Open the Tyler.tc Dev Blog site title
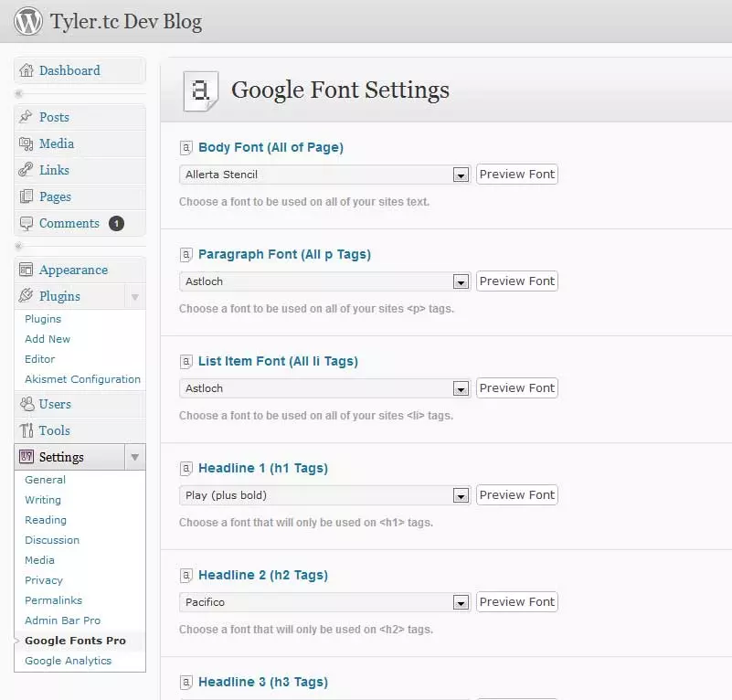The height and width of the screenshot is (700, 732). pyautogui.click(x=126, y=22)
